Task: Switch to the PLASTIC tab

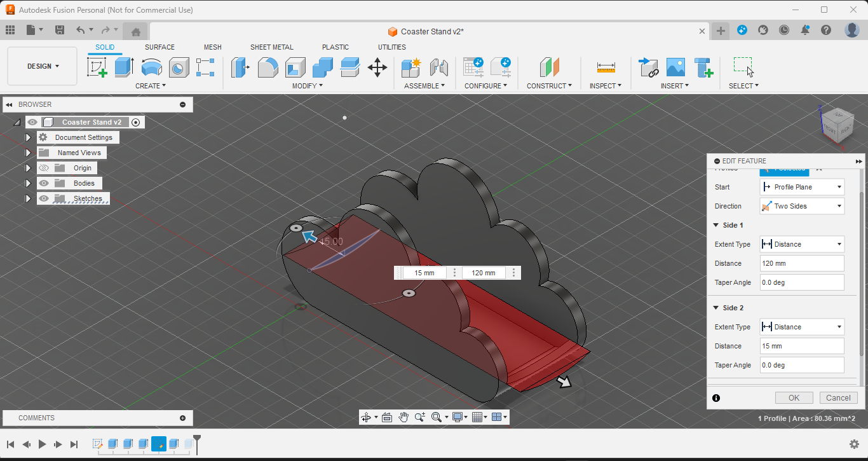Action: pos(336,47)
